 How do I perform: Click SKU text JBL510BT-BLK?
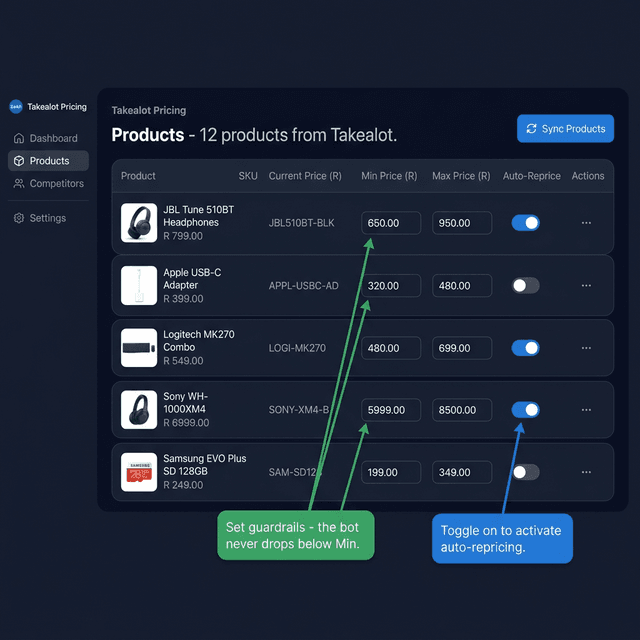(x=301, y=223)
